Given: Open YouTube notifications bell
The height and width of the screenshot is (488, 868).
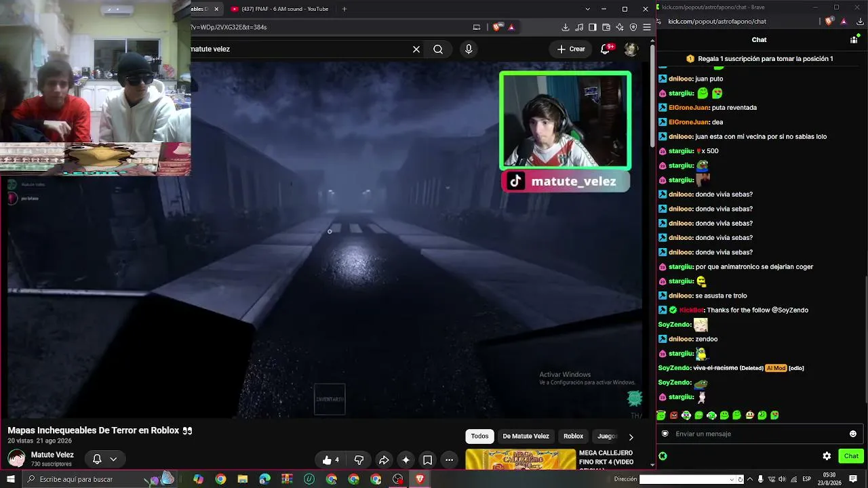Looking at the screenshot, I should click(x=606, y=49).
